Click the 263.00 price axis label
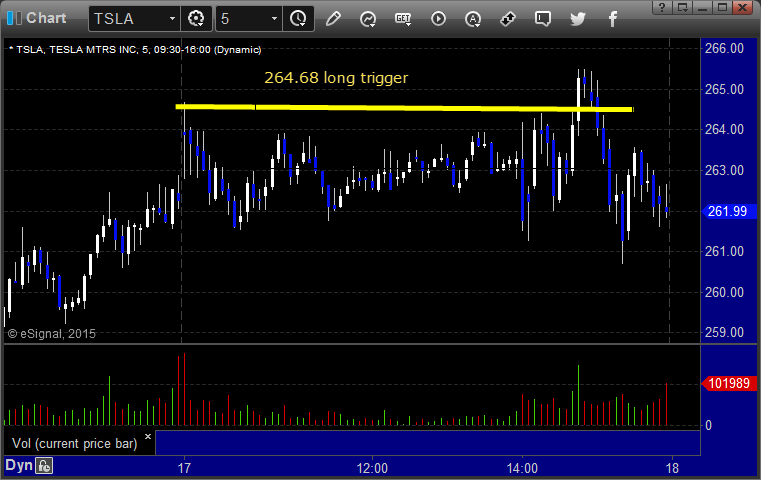The height and width of the screenshot is (480, 761). point(724,170)
